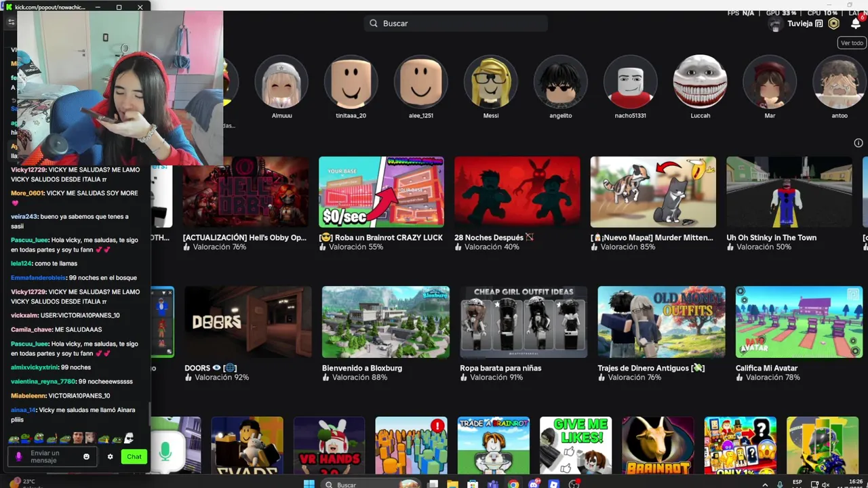Open Trajes de Dinero Antiguos thumbnail

(x=661, y=322)
